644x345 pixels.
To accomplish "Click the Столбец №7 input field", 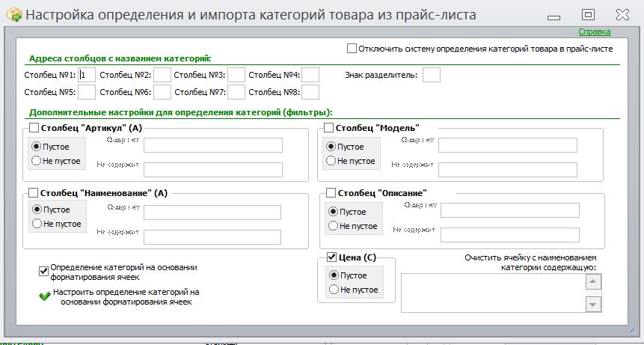I will pyautogui.click(x=236, y=92).
